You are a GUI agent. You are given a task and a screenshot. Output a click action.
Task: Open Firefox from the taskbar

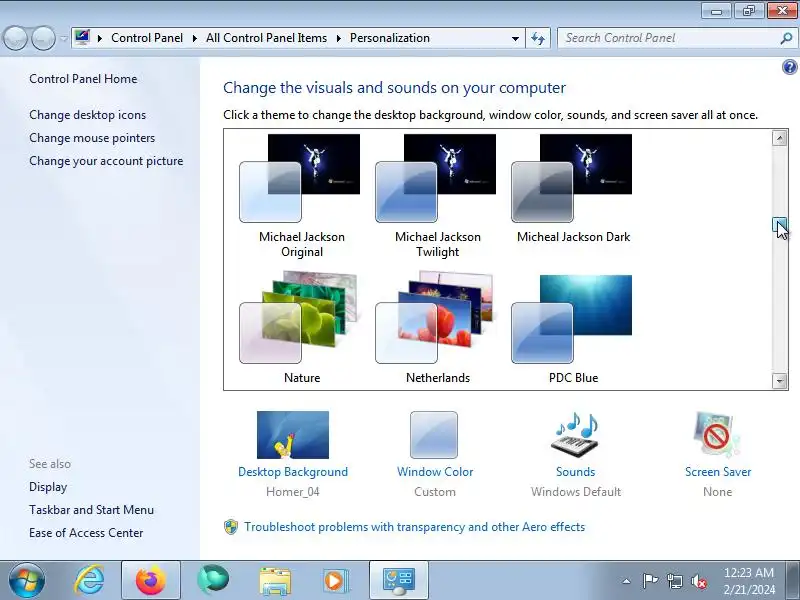point(151,580)
